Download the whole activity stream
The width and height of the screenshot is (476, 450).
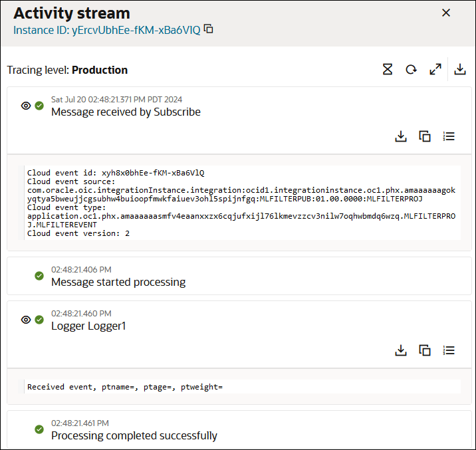click(x=460, y=69)
